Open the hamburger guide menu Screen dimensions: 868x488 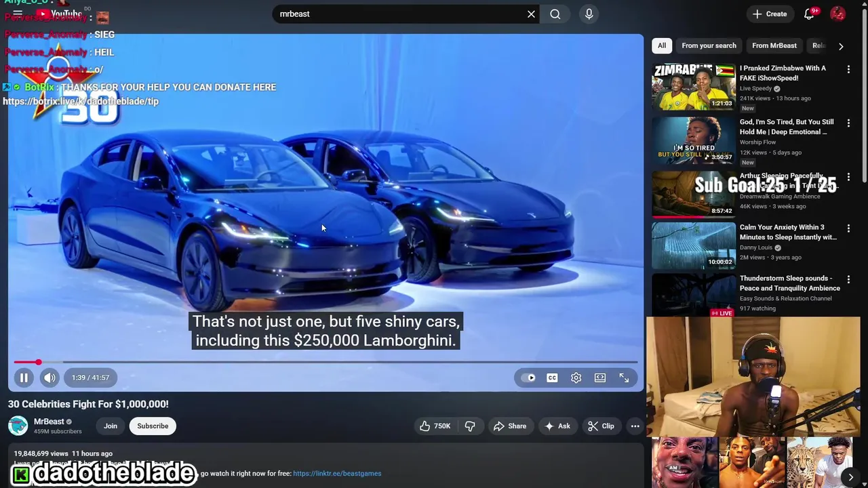coord(18,14)
